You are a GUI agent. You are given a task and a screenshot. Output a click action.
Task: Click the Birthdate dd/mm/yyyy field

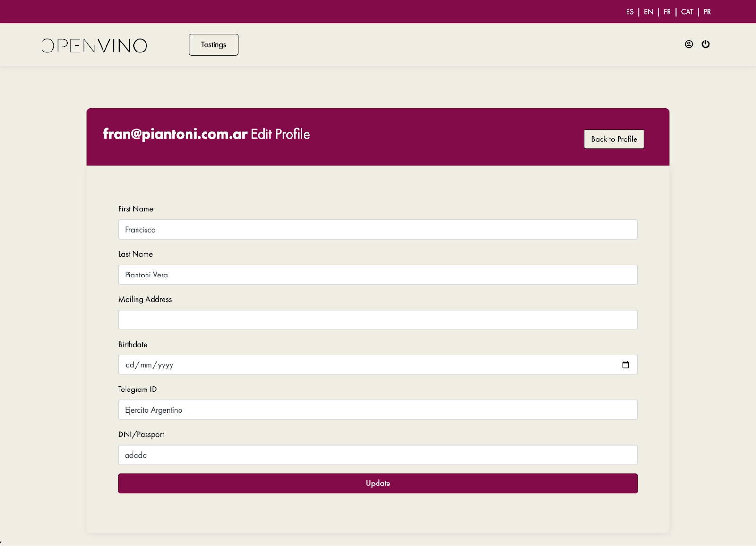click(x=378, y=365)
